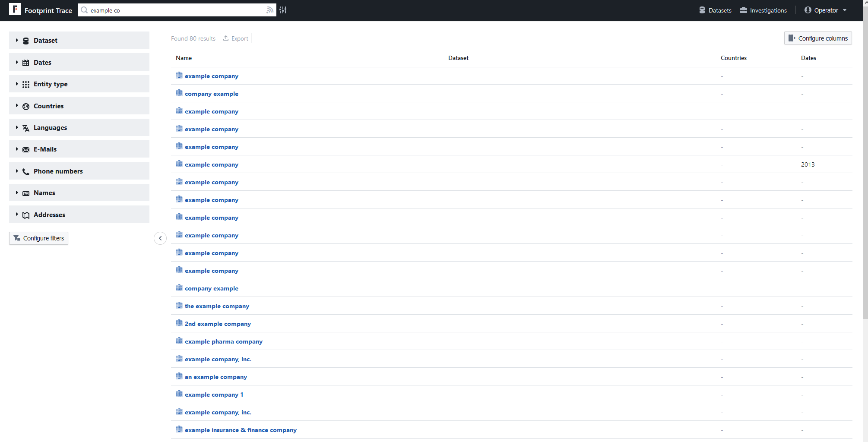Click the envelope icon in E-Mails filter
The height and width of the screenshot is (442, 868).
(26, 150)
